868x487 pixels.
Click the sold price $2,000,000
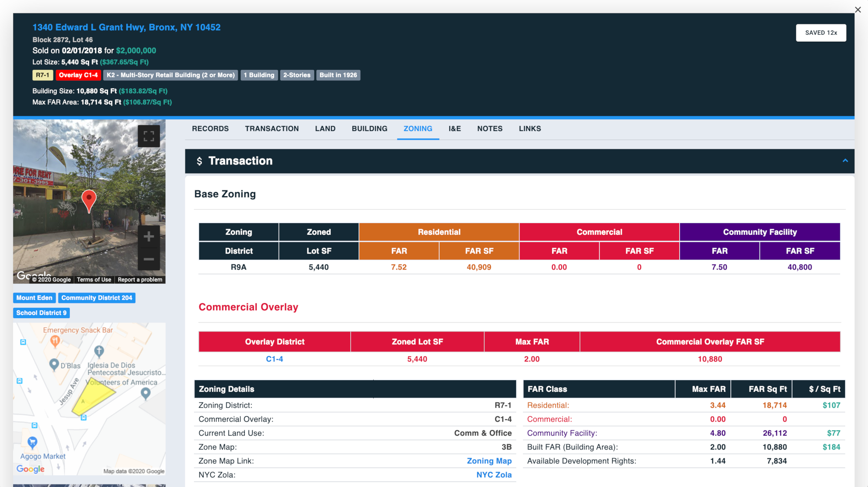(x=136, y=50)
